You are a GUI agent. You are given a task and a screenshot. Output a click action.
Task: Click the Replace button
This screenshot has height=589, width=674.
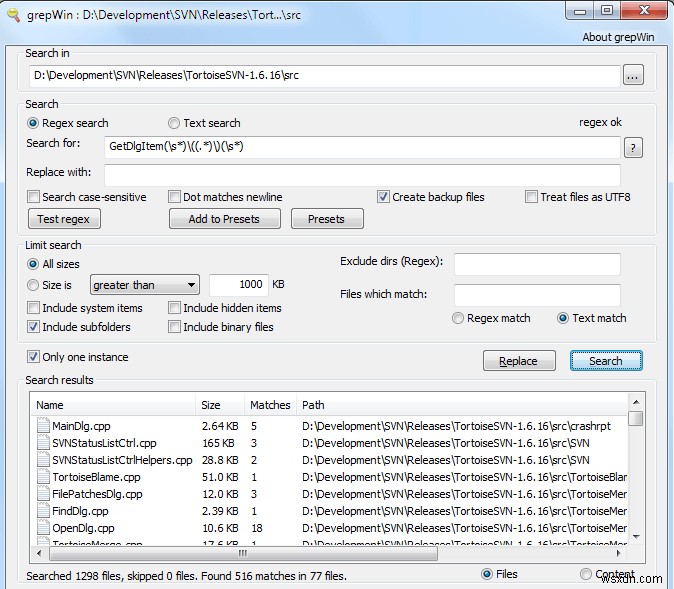coord(519,361)
